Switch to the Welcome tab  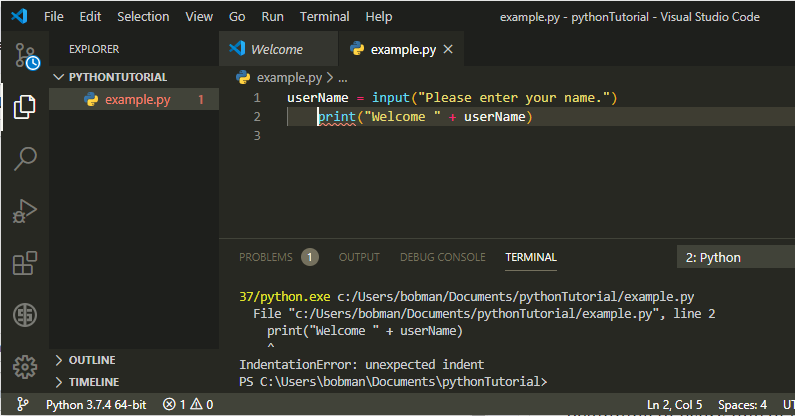click(278, 49)
